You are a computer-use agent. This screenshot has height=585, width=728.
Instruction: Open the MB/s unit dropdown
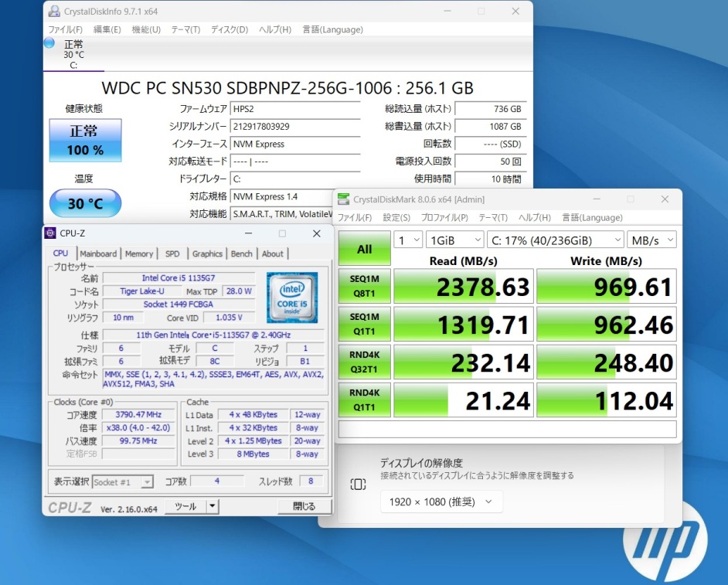[x=651, y=240]
